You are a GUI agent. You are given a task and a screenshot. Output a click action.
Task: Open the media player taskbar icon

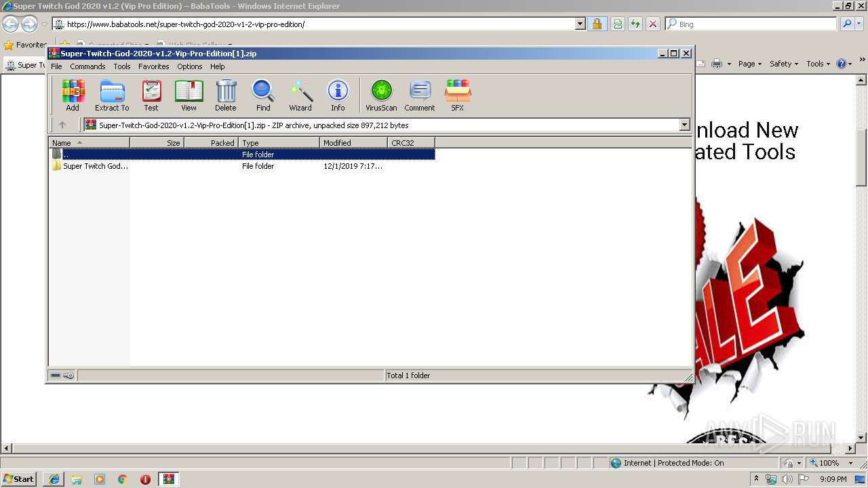pos(100,479)
